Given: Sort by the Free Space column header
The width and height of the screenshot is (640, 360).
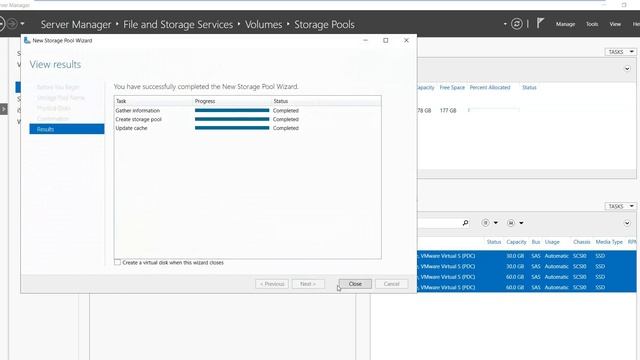Looking at the screenshot, I should click(x=452, y=87).
